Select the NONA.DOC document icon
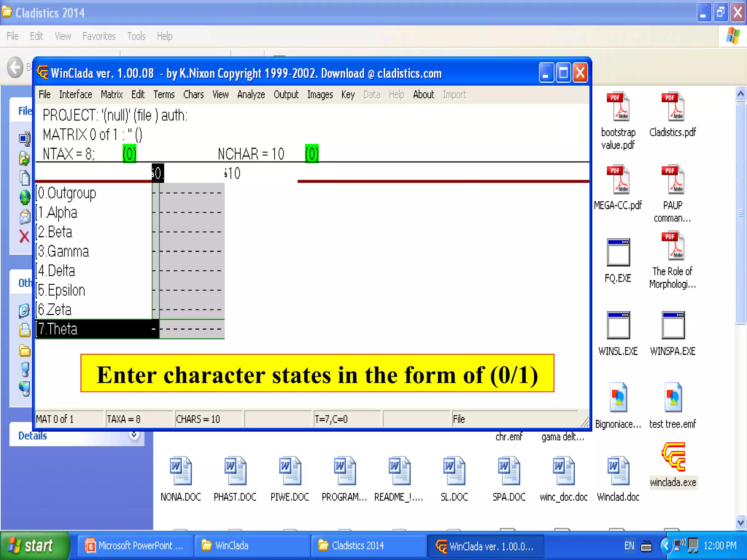Screen dimensions: 747x560 [181, 471]
